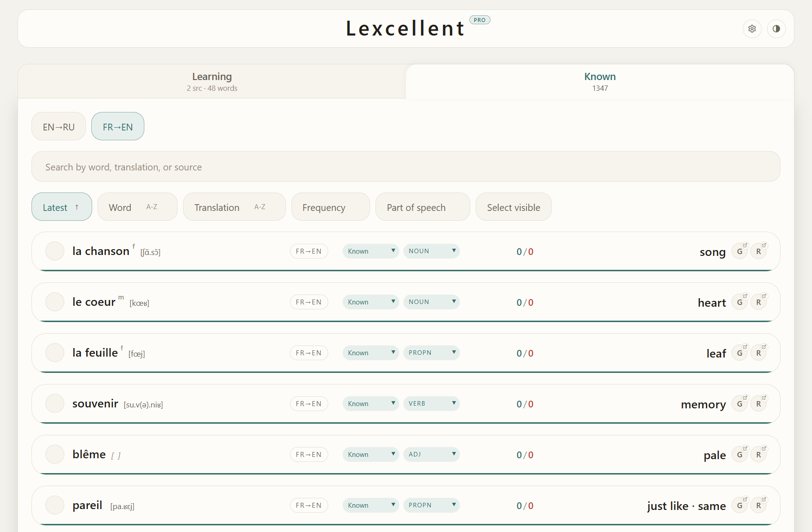Click the word 'blême'
812x532 pixels.
point(89,454)
